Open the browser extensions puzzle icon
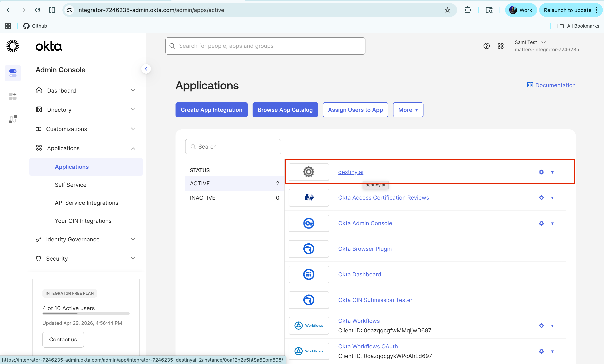 click(468, 10)
